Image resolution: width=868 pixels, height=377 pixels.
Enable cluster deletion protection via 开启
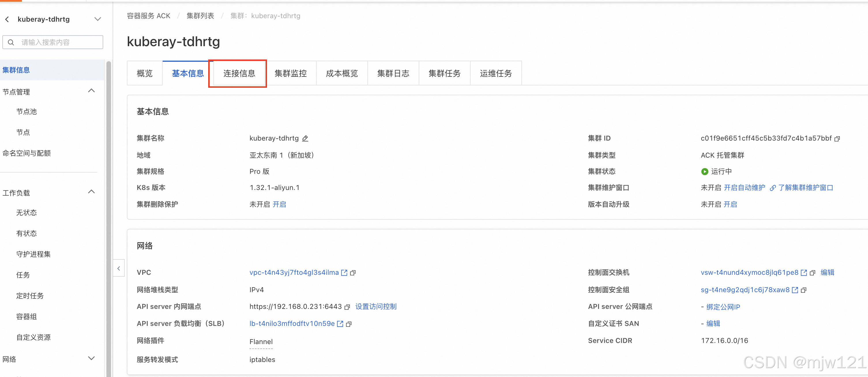tap(279, 204)
